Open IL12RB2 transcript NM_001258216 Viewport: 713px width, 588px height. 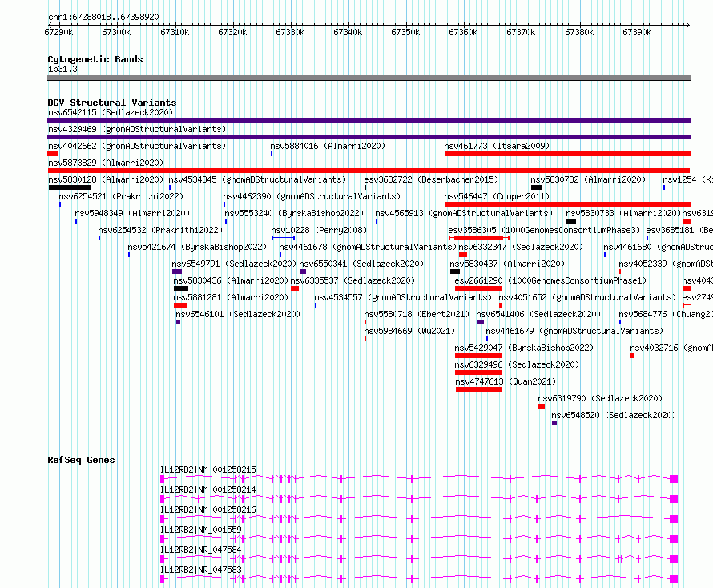tap(207, 509)
